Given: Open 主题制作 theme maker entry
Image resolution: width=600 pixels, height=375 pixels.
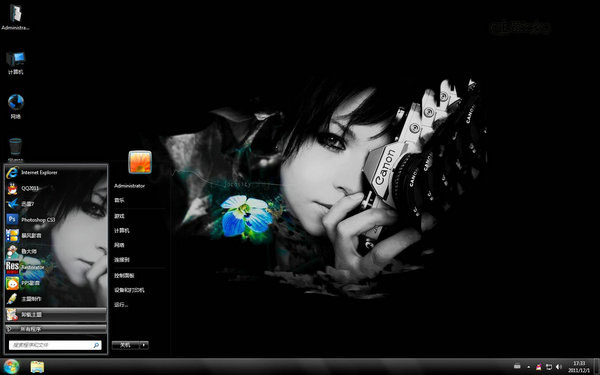Looking at the screenshot, I should [x=56, y=298].
